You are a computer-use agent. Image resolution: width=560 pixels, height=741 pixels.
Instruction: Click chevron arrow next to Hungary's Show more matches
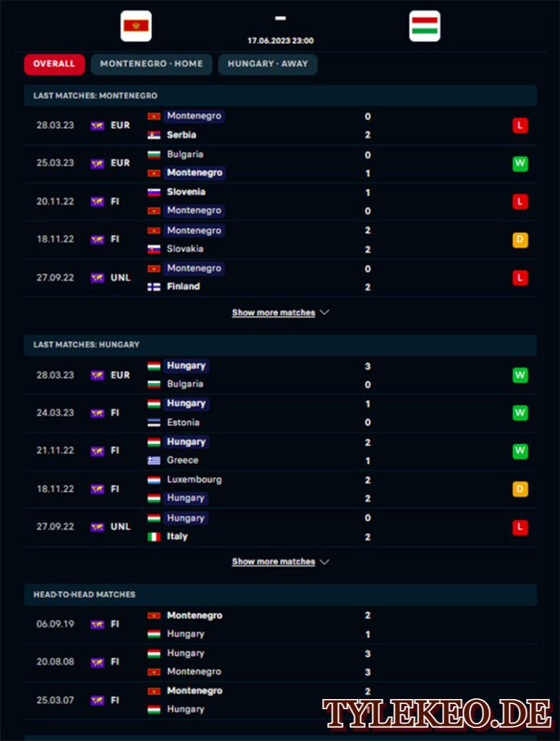coord(324,562)
